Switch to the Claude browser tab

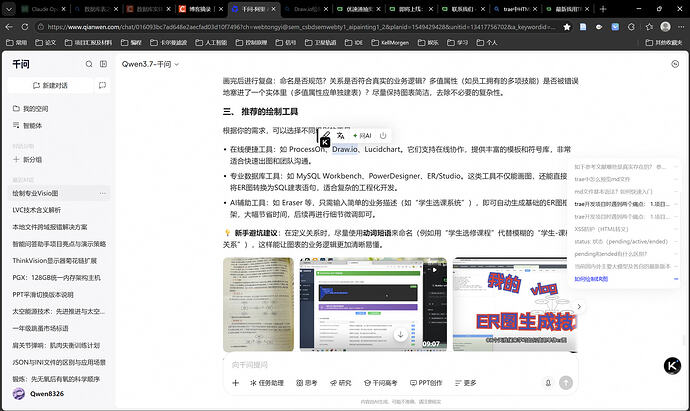click(43, 9)
